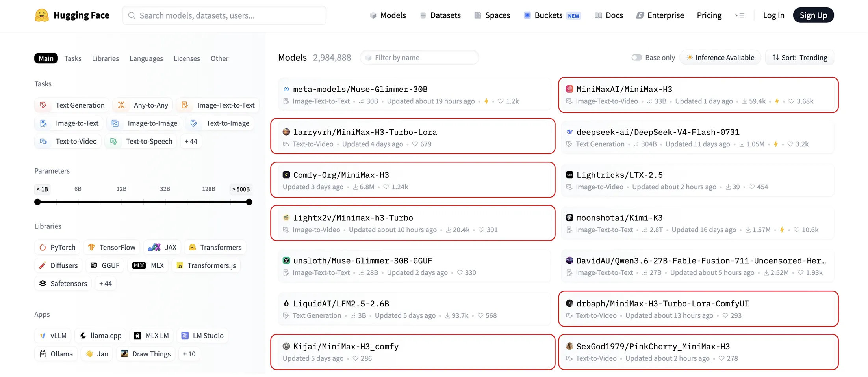Click the right handle of the Parameters slider
The width and height of the screenshot is (868, 377).
[x=249, y=202]
